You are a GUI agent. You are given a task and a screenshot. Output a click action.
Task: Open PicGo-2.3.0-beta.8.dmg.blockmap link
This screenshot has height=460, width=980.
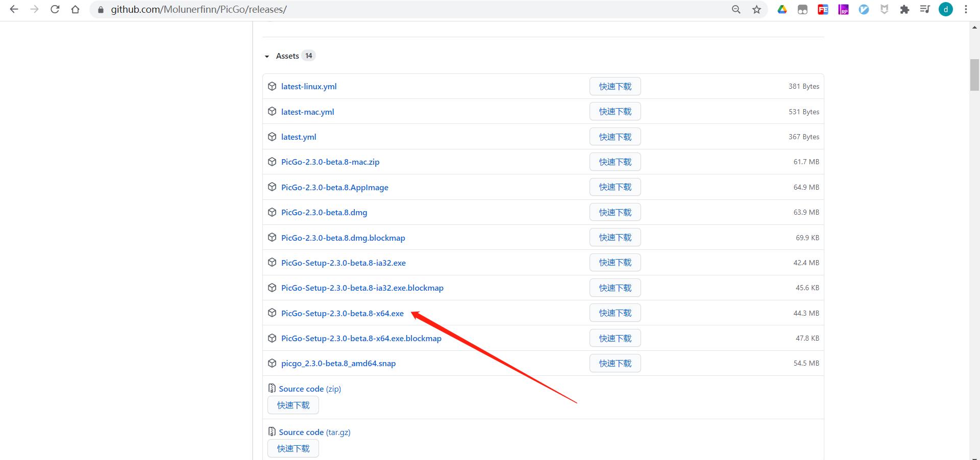(343, 238)
